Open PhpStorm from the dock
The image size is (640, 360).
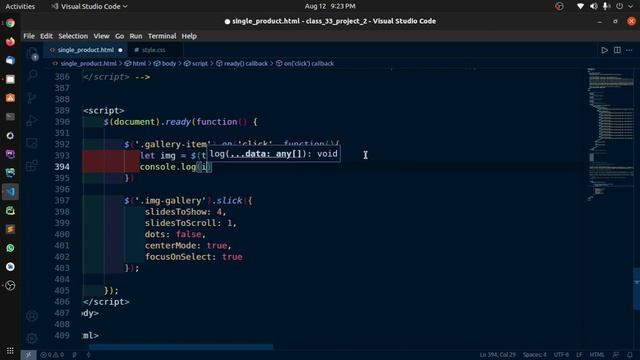[x=10, y=154]
